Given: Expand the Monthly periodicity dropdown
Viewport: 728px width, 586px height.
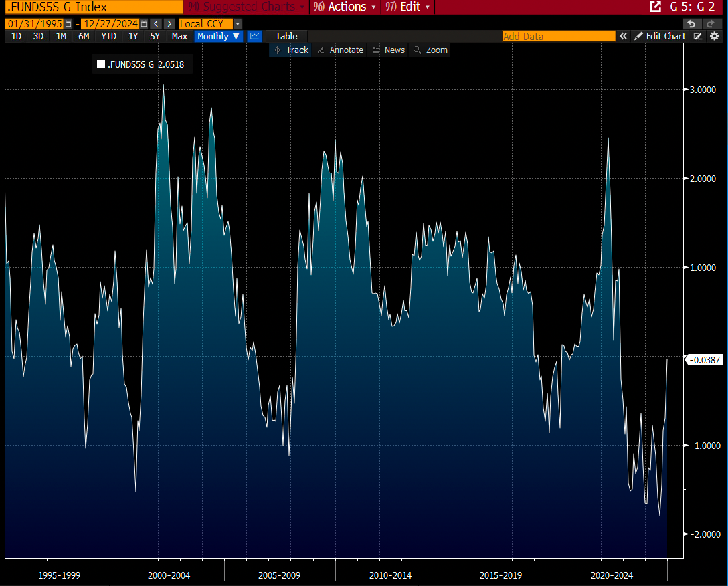Looking at the screenshot, I should click(218, 36).
